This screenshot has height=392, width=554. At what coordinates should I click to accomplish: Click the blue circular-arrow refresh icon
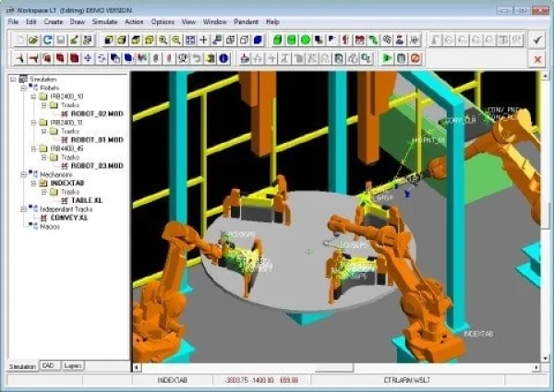pos(47,40)
